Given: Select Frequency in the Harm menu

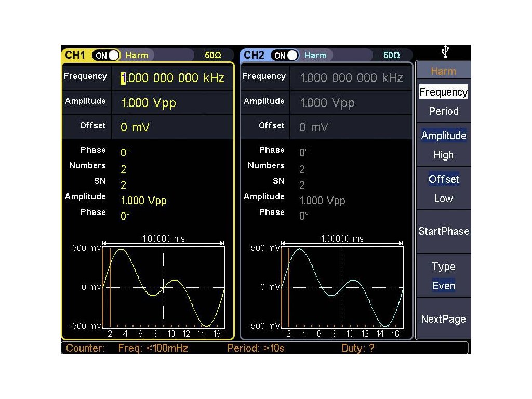Looking at the screenshot, I should [x=443, y=92].
